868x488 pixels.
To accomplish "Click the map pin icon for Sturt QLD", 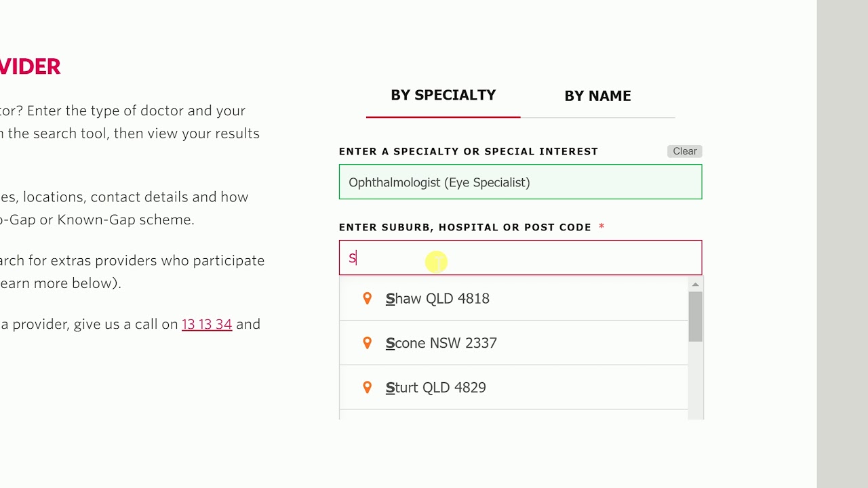I will click(x=367, y=387).
